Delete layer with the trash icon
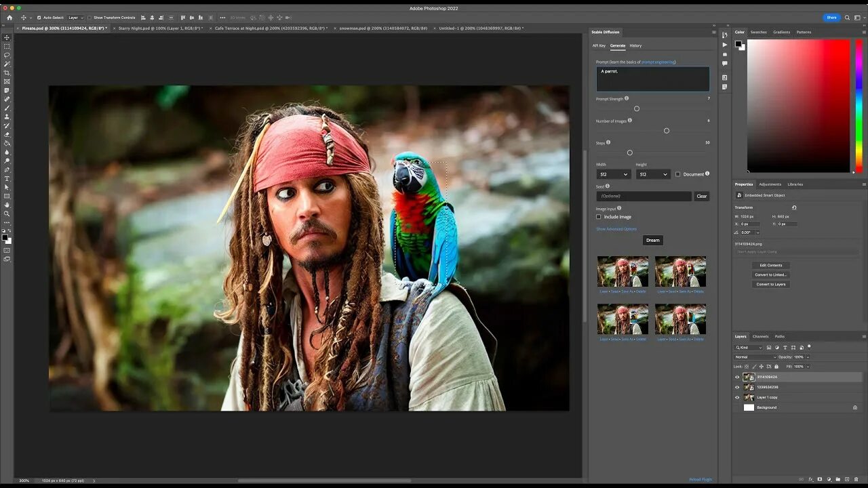868x488 pixels. tap(857, 479)
